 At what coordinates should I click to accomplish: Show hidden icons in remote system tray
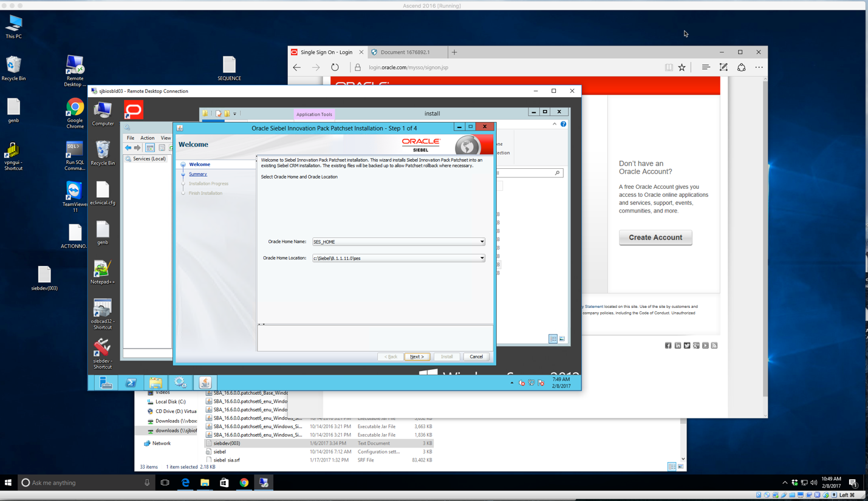click(511, 383)
